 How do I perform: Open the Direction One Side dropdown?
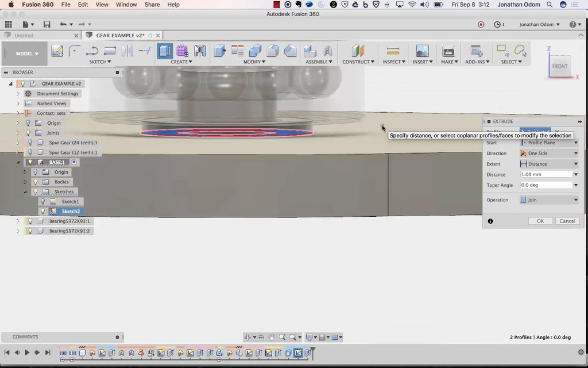point(549,153)
